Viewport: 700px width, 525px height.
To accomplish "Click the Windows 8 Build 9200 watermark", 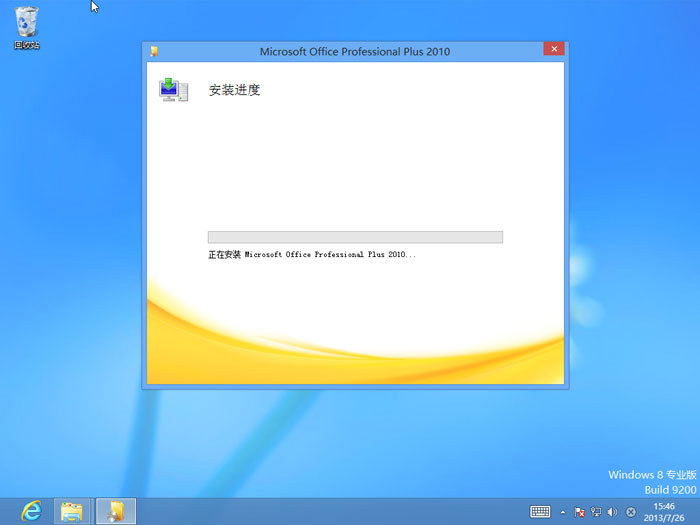I will tap(651, 482).
